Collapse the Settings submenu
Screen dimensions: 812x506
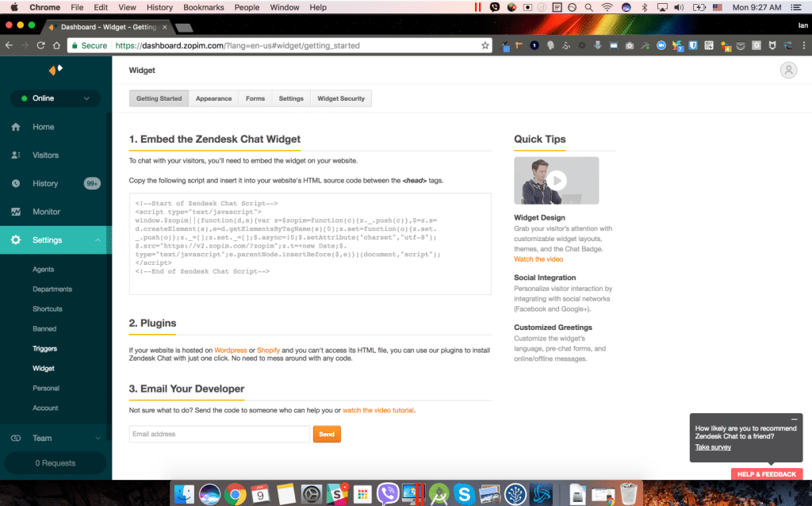(x=98, y=240)
